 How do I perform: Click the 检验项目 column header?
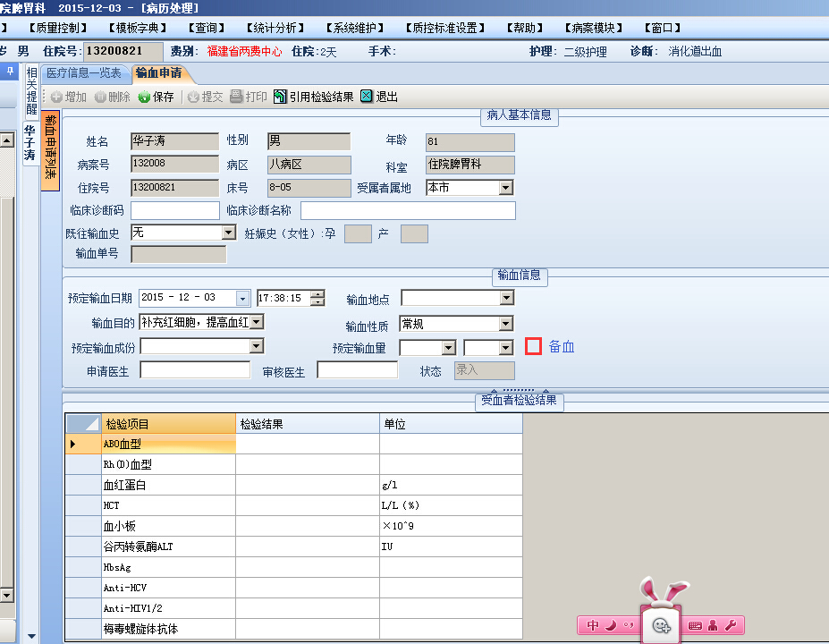[169, 424]
